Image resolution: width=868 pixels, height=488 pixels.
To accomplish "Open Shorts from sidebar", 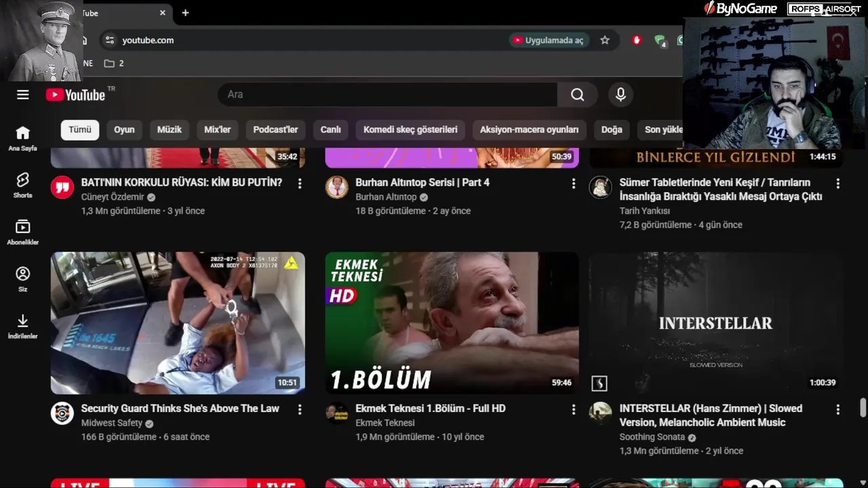I will click(x=23, y=185).
